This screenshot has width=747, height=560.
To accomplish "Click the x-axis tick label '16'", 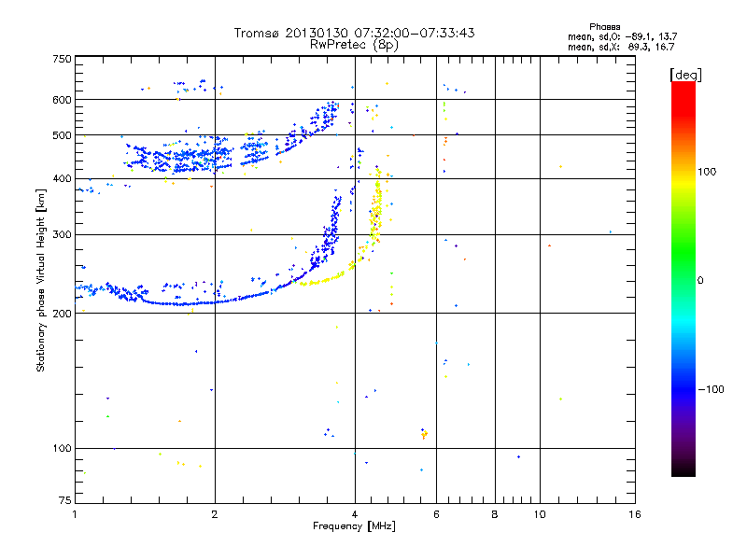I will coord(635,514).
